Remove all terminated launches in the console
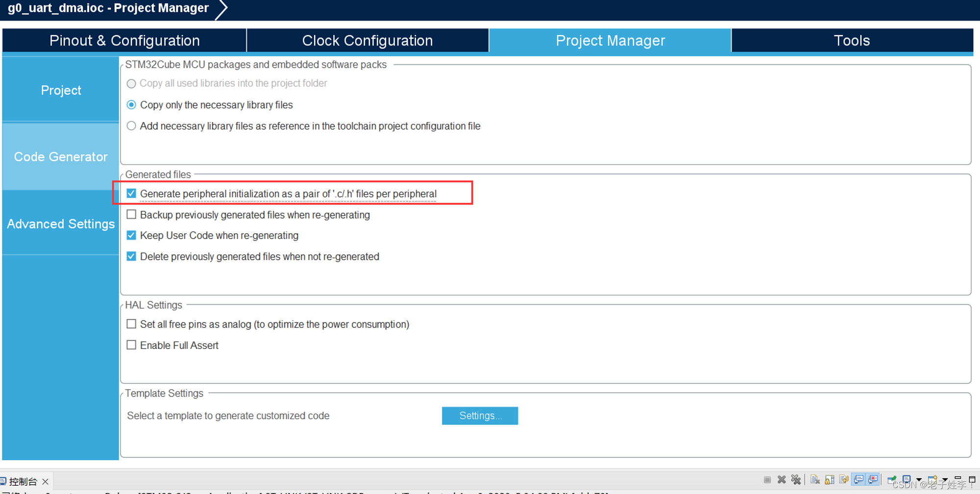Viewport: 980px width, 494px height. click(x=796, y=479)
